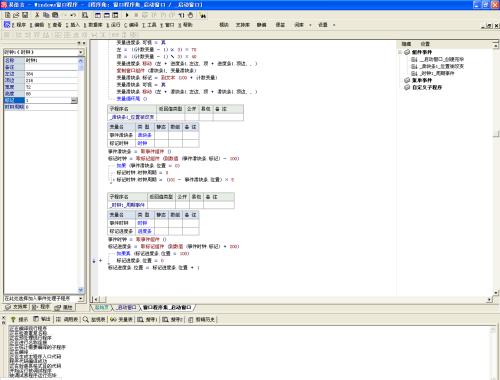Click the New file toolbar icon
The image size is (500, 380).
click(7, 15)
